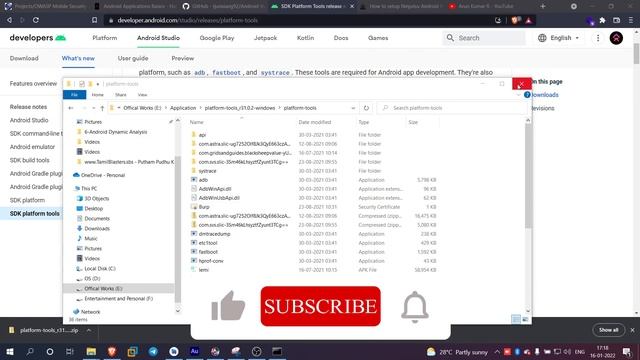This screenshot has height=360, width=640.
Task: Open the User guide tab
Action: click(133, 58)
